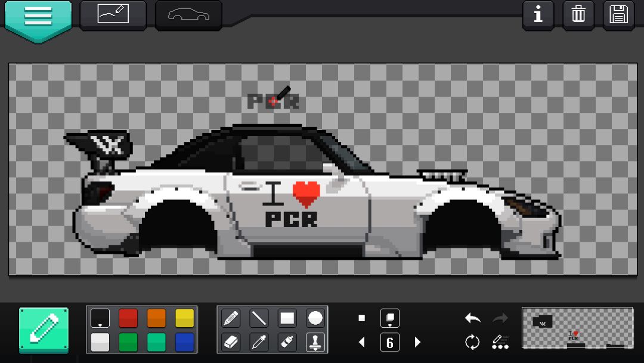The image size is (644, 363).
Task: Save the livery with floppy disk icon
Action: (x=618, y=14)
